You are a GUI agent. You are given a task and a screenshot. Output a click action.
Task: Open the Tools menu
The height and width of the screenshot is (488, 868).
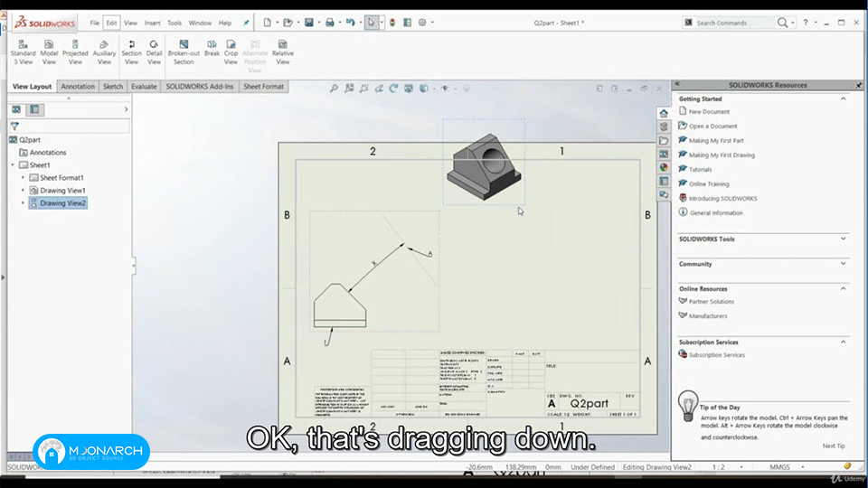pos(175,23)
